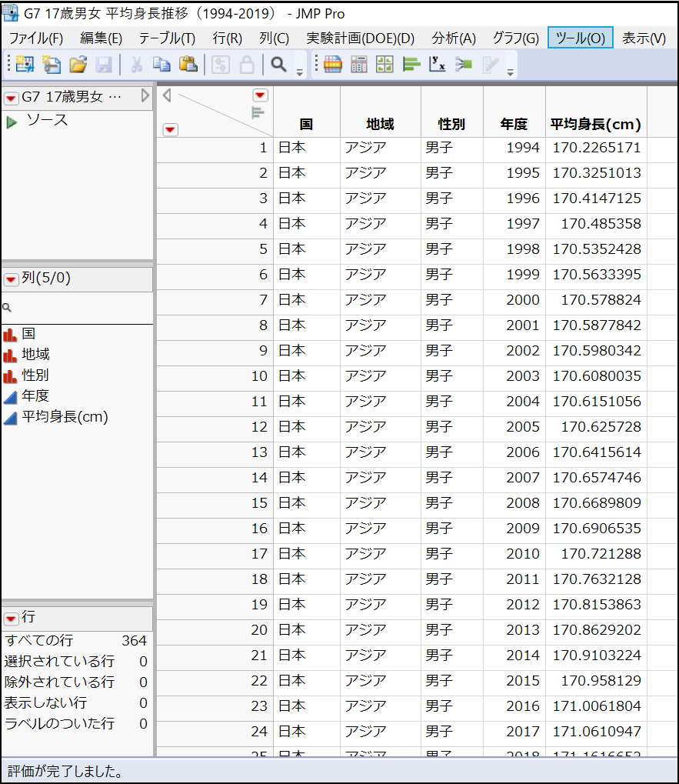The height and width of the screenshot is (784, 679).
Task: Click the Paste clipboard icon
Action: coord(188,65)
